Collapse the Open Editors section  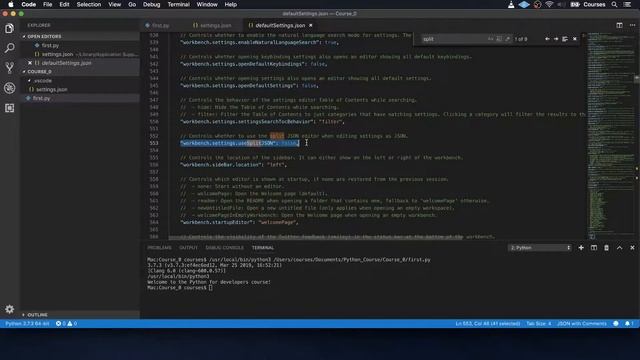pos(44,36)
